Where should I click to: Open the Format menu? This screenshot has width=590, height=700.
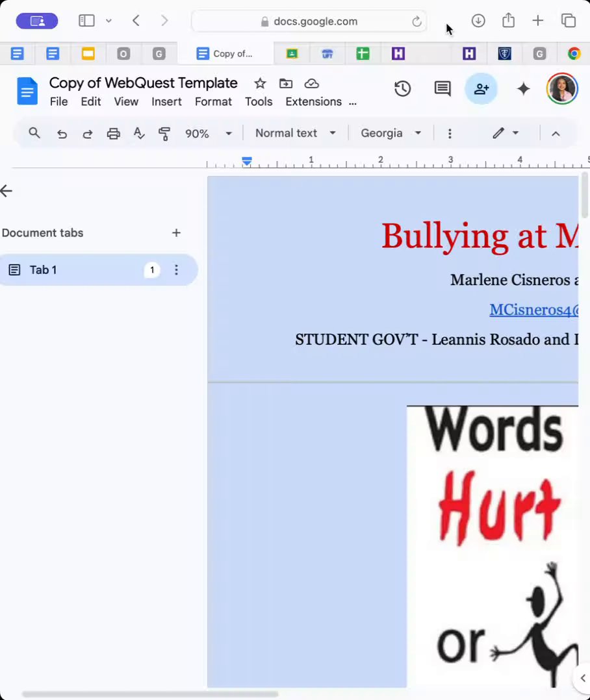(x=213, y=102)
